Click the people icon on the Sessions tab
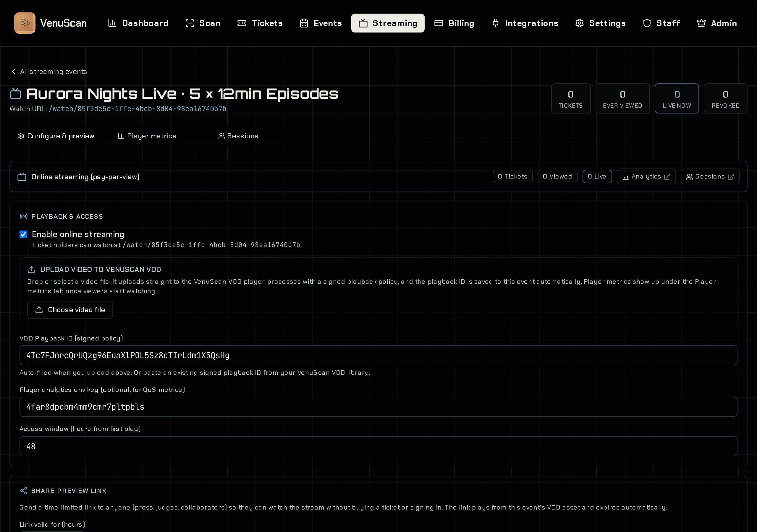 [221, 136]
